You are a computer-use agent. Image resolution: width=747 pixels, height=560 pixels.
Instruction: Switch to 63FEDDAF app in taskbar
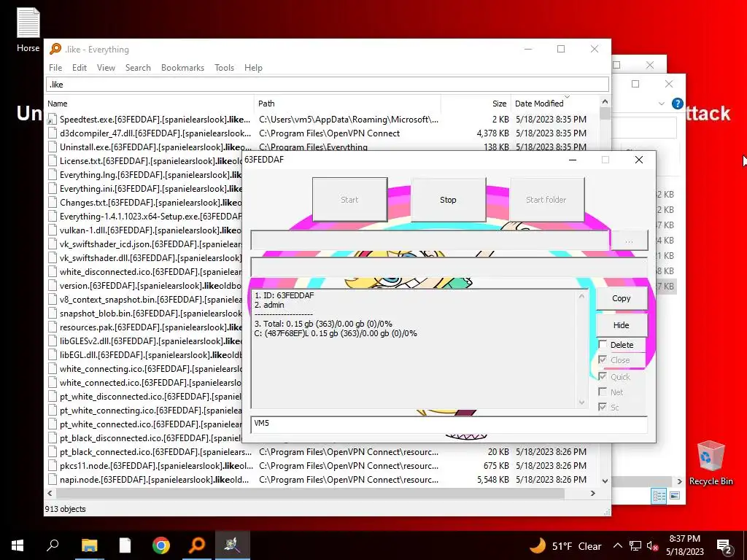pyautogui.click(x=233, y=545)
